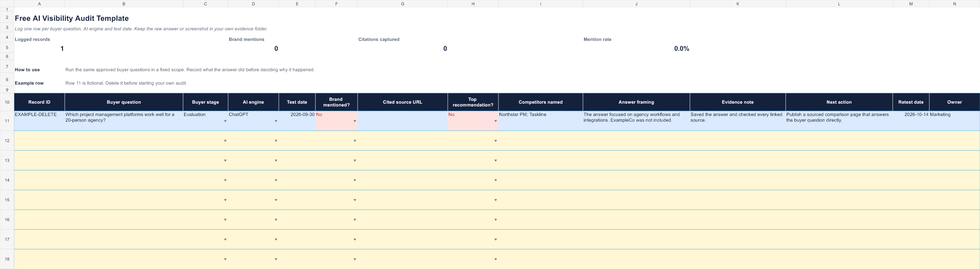
Task: Click the 'Buyer stage' header cell
Action: pyautogui.click(x=206, y=102)
